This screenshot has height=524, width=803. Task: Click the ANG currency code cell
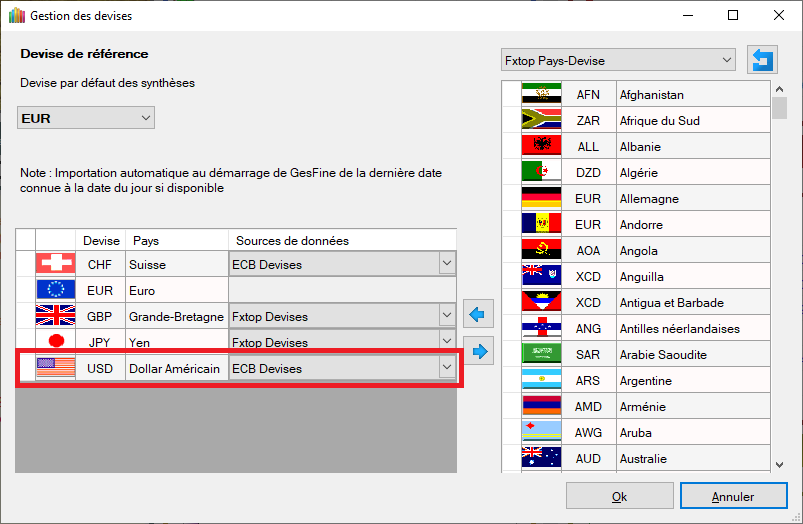pyautogui.click(x=588, y=328)
